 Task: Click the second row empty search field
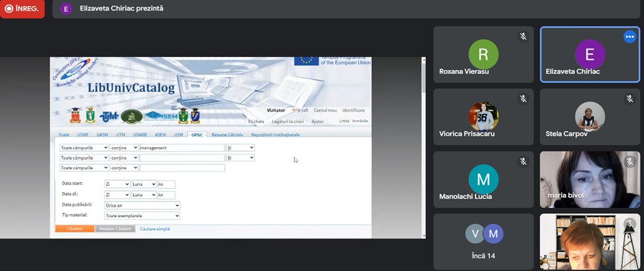click(182, 158)
